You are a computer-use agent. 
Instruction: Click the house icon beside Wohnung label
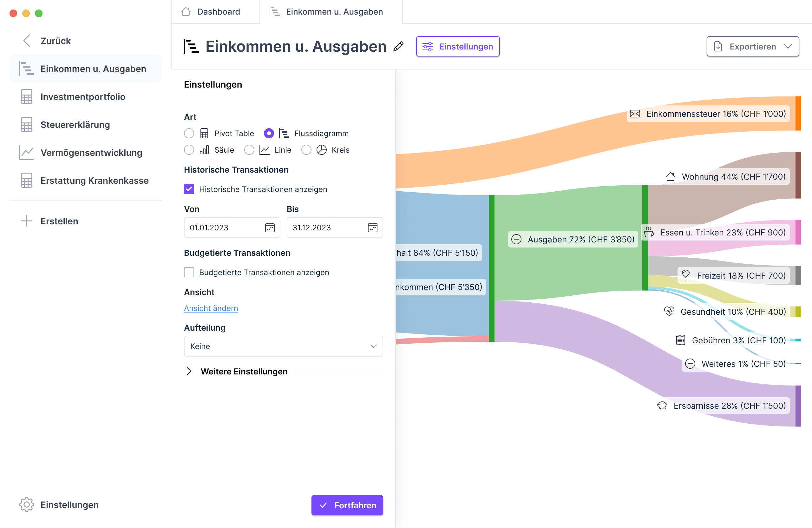pos(671,176)
